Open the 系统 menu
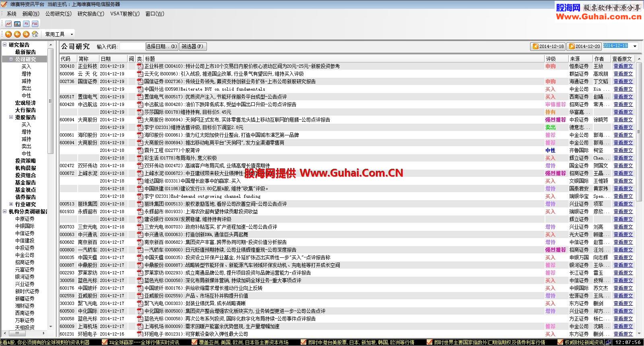 (12, 14)
